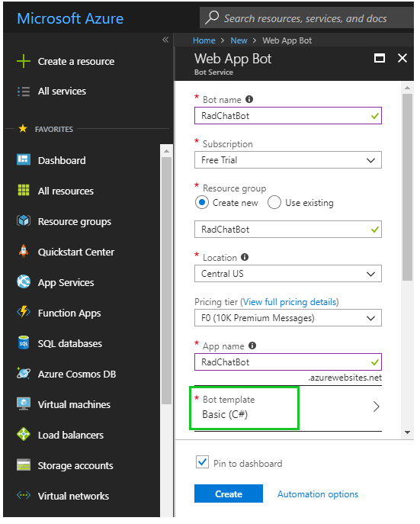Click the Quickstart Center rocket icon
Screen dimensions: 420x524
[x=24, y=251]
